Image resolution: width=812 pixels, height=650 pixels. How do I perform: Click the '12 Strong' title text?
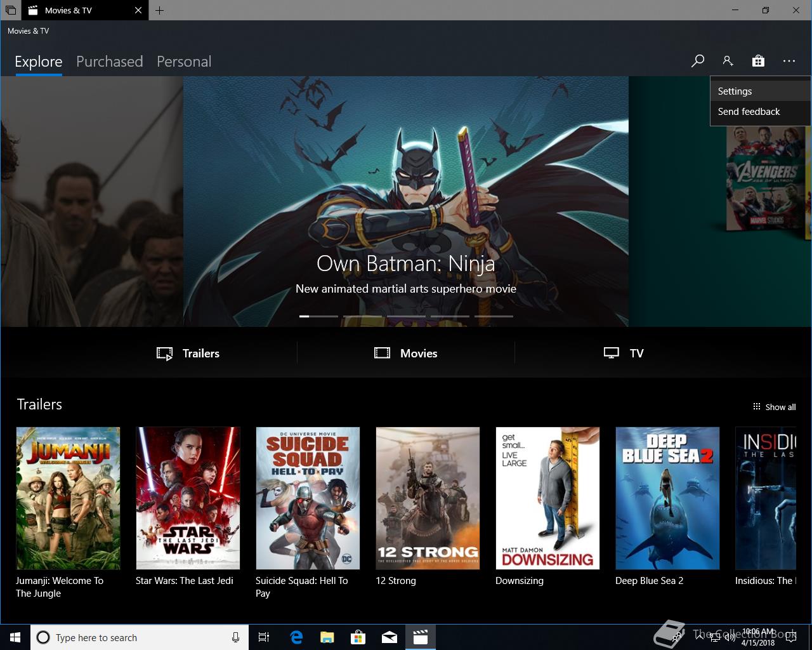[396, 581]
